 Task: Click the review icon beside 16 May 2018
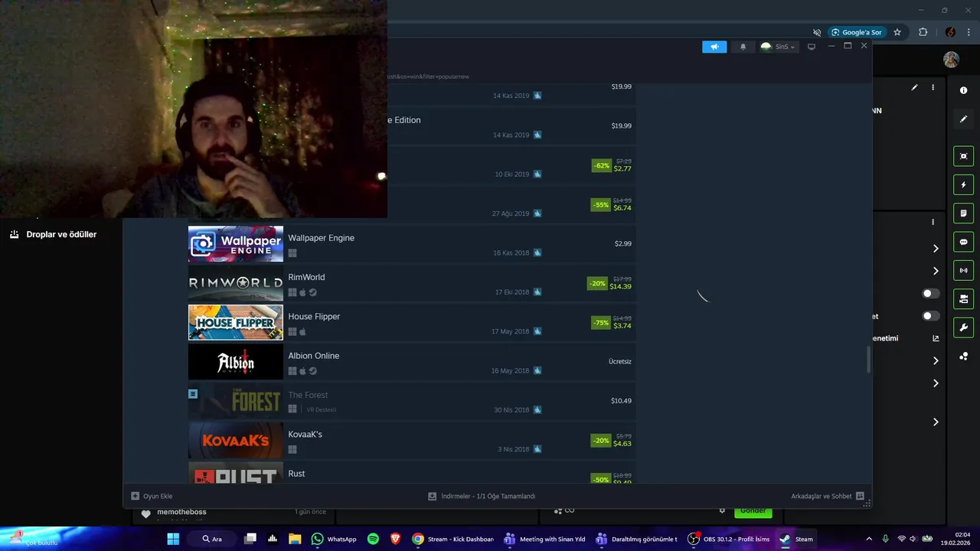pyautogui.click(x=537, y=370)
